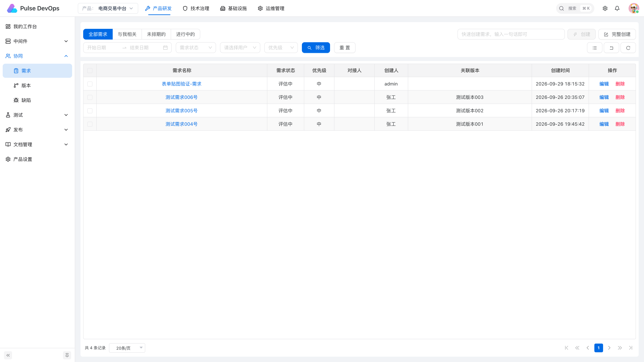The width and height of the screenshot is (644, 362).
Task: Click the 重置 reset button
Action: click(345, 48)
